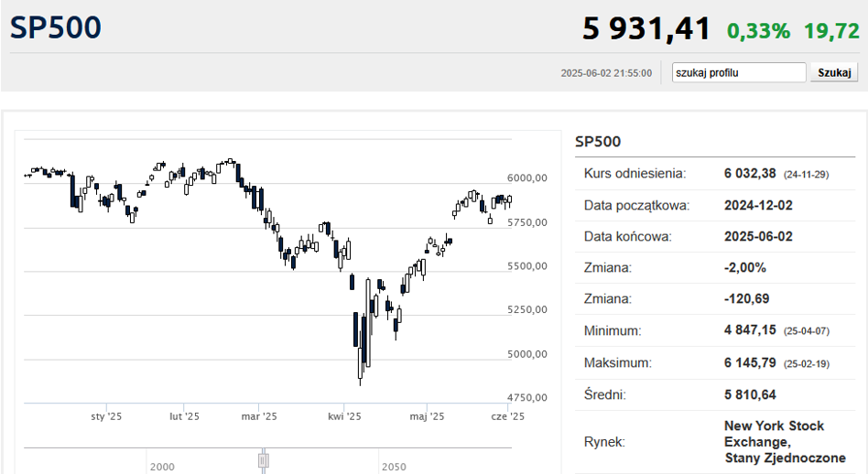
Task: Click the 'szukaj profilu' search input field
Action: 739,72
